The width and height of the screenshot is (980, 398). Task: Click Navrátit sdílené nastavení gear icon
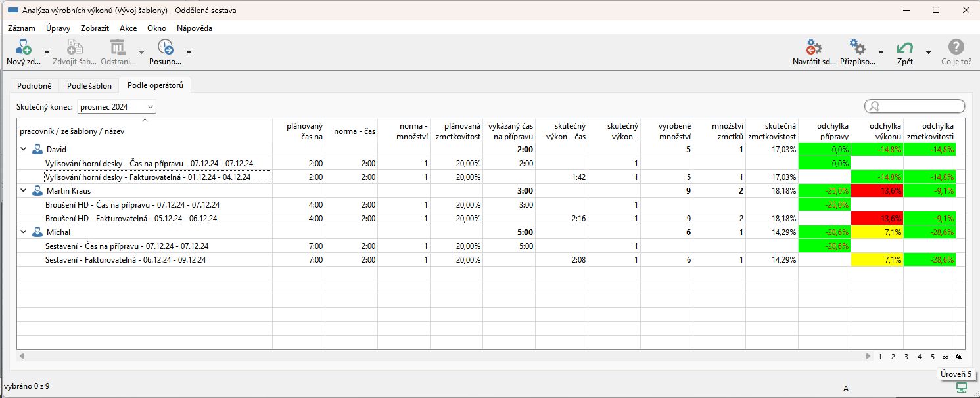(814, 48)
